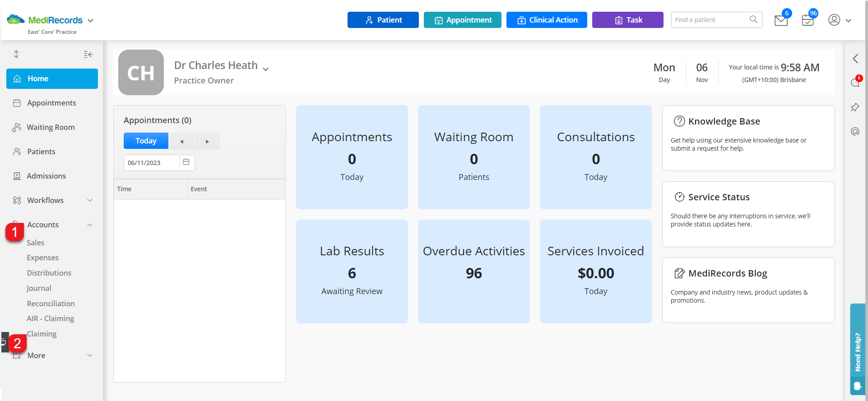This screenshot has height=401, width=868.
Task: Click the Find a patient search field
Action: (x=716, y=20)
